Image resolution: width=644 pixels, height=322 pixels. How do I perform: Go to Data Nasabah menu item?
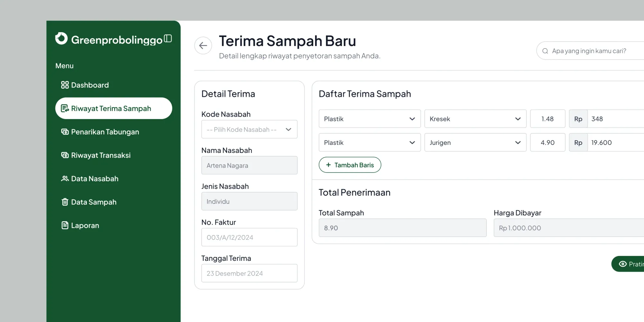pyautogui.click(x=114, y=178)
